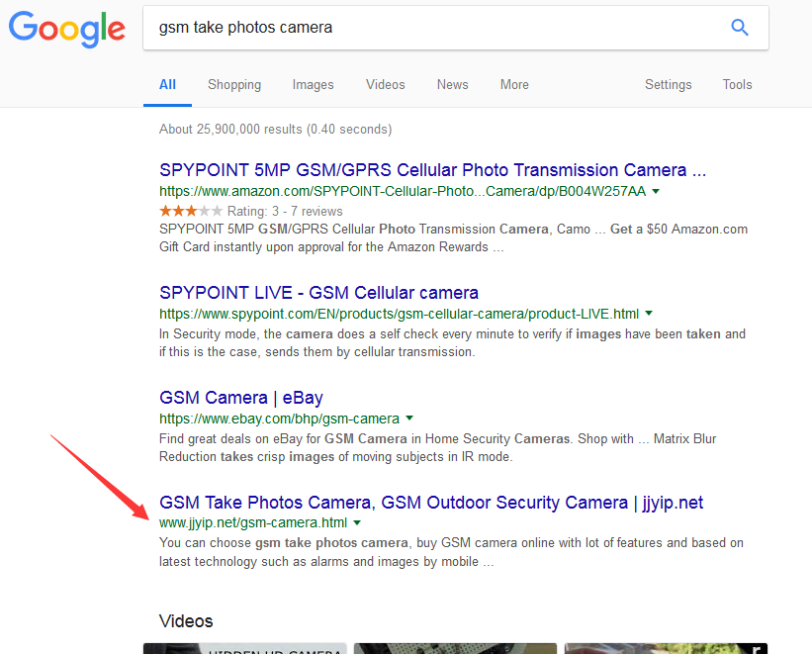Open the Videos tab

(386, 84)
